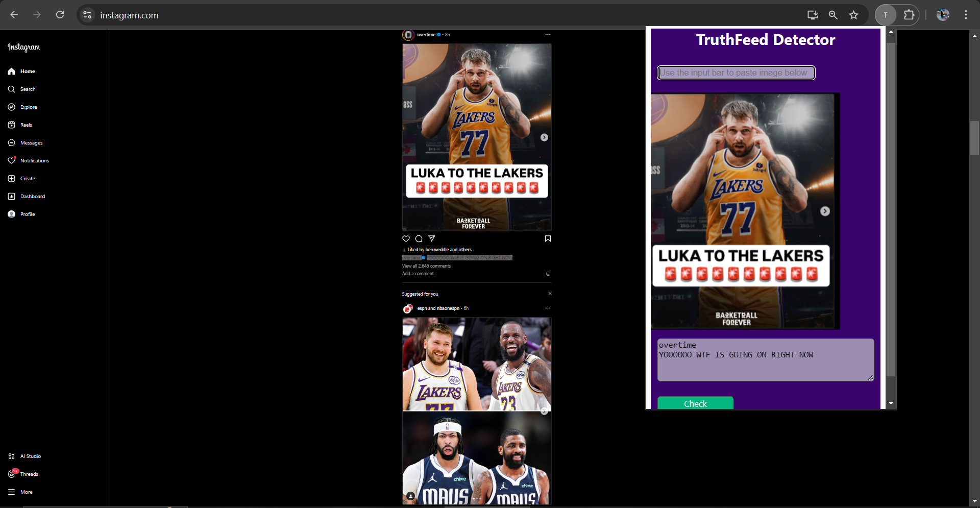Viewport: 980px width, 508px height.
Task: Save the overtime post with bookmark icon
Action: [x=548, y=238]
